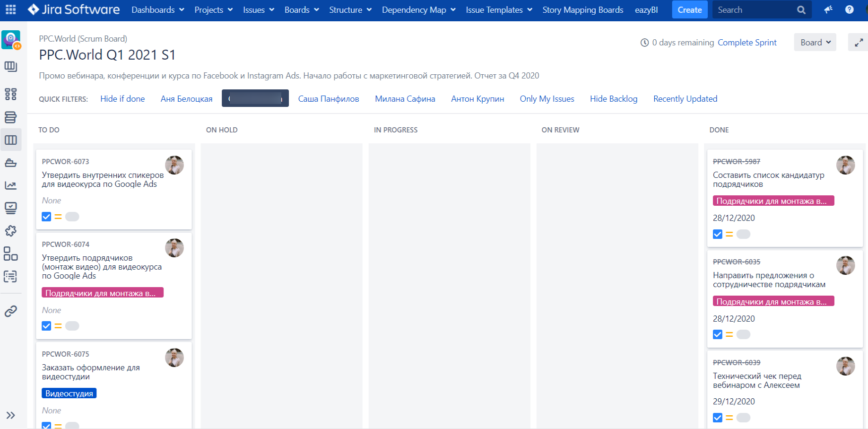The height and width of the screenshot is (429, 868).
Task: Click the Create button
Action: tap(689, 10)
